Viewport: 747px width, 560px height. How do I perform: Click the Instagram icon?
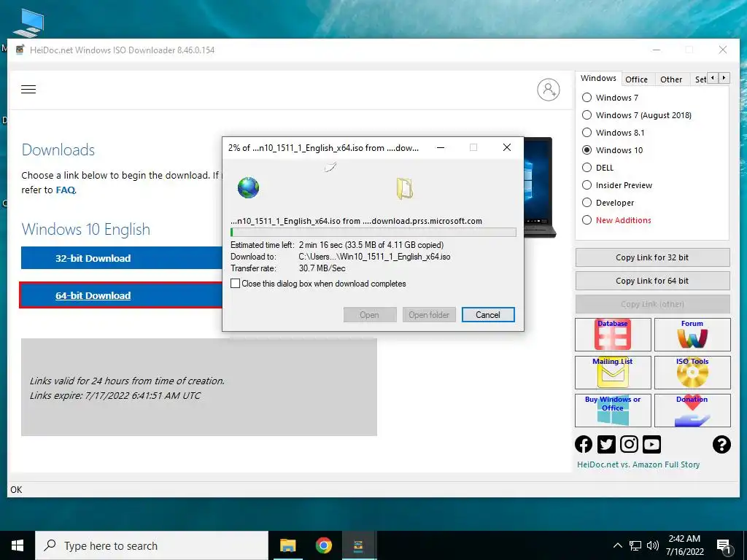(x=629, y=444)
